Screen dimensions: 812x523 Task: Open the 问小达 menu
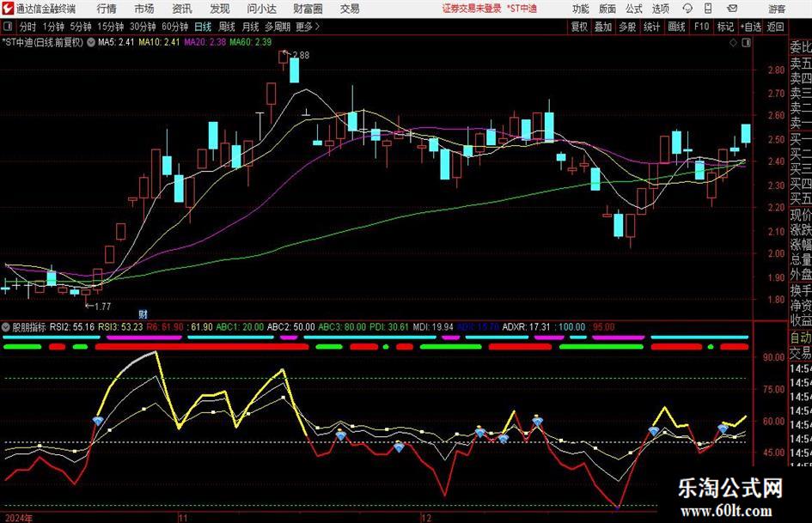click(x=262, y=9)
